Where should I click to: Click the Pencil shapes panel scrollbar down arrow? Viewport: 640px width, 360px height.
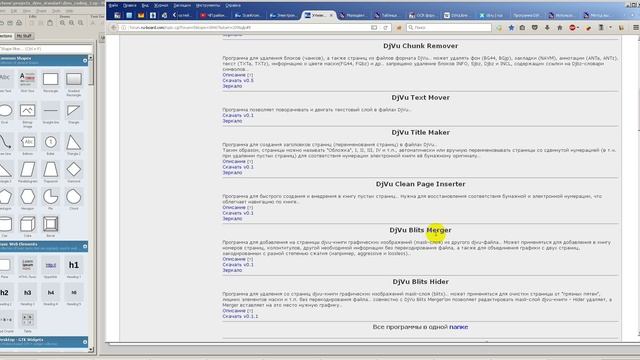coord(91,349)
